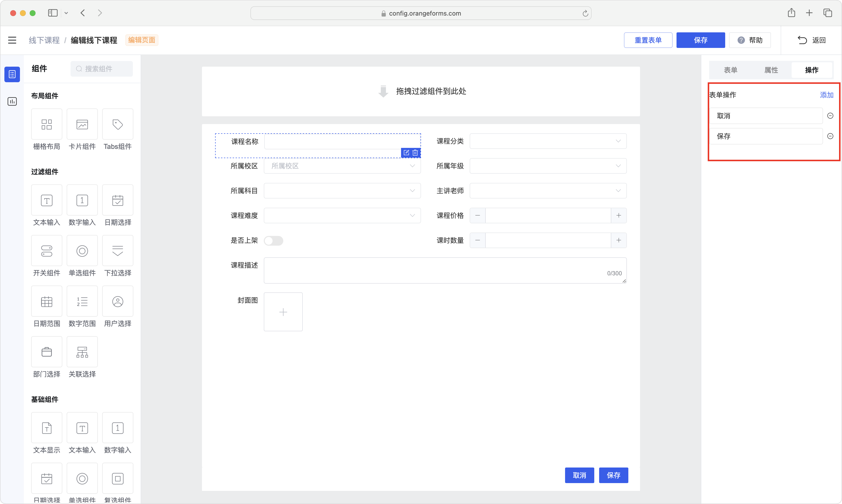Click the Safari address bar

(421, 13)
